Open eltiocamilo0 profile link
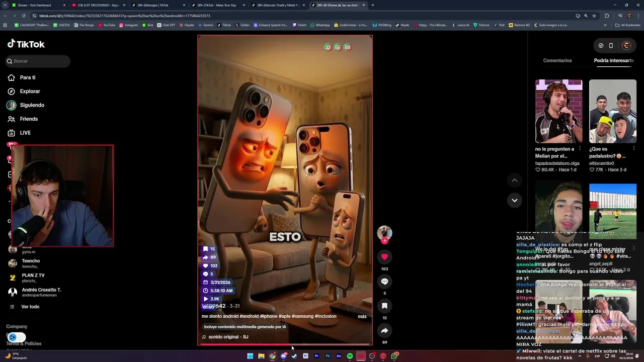Image resolution: width=644 pixels, height=362 pixels. pos(602,163)
